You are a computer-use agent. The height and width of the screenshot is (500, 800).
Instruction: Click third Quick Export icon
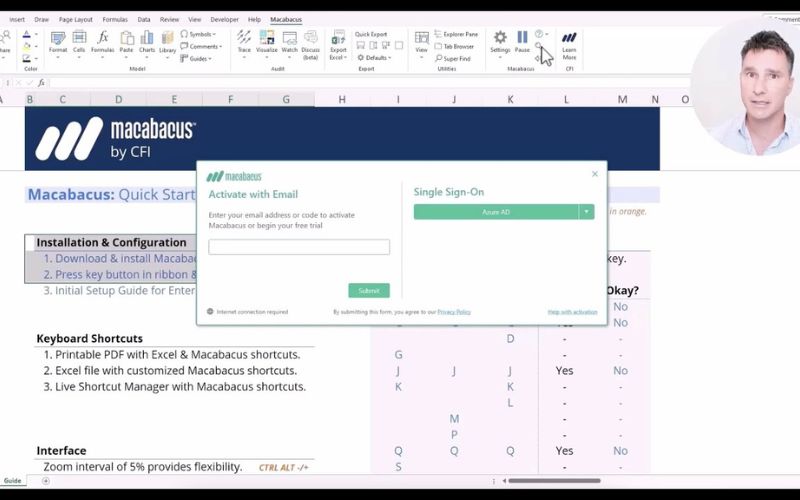pyautogui.click(x=386, y=45)
